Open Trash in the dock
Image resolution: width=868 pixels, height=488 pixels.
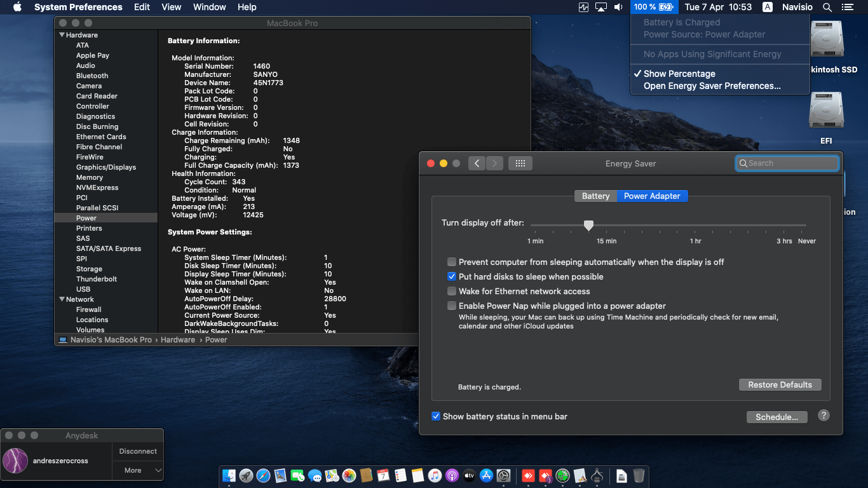pyautogui.click(x=639, y=475)
